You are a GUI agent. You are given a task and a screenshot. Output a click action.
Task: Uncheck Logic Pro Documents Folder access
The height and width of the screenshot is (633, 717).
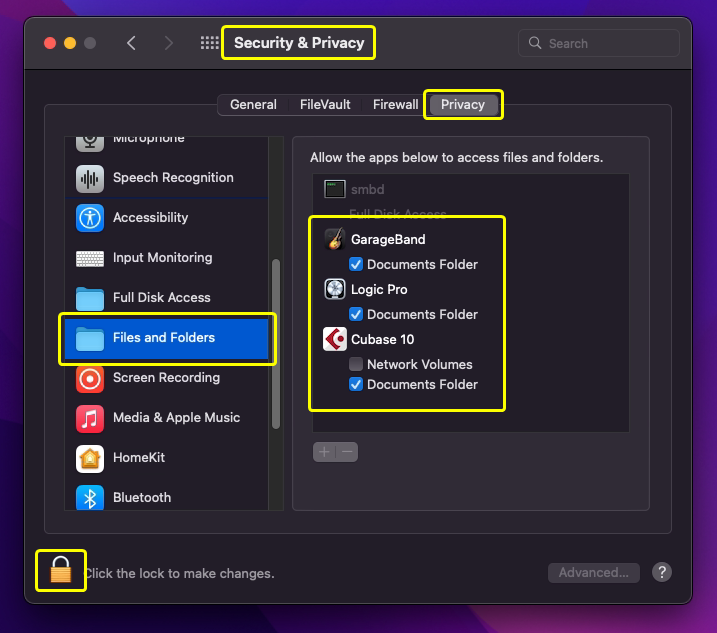356,315
